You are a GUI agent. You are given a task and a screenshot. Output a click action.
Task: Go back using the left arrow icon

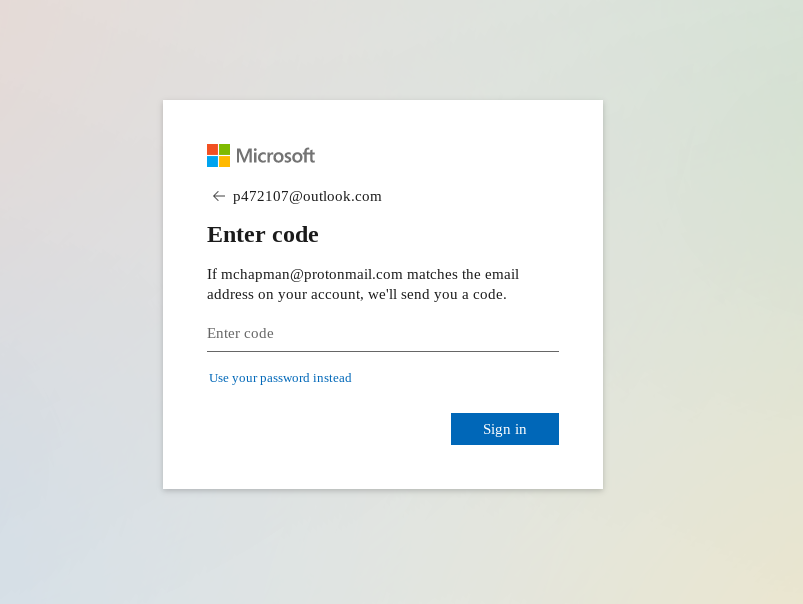tap(219, 196)
